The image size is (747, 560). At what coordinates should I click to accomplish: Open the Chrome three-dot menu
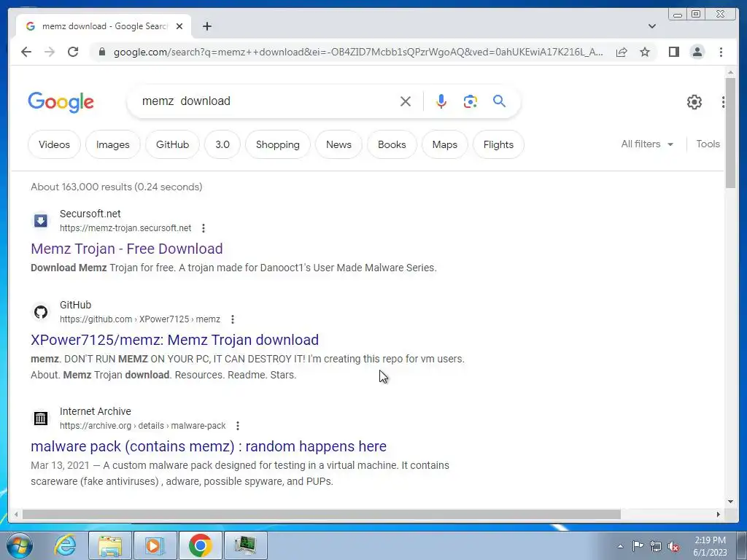pyautogui.click(x=721, y=52)
